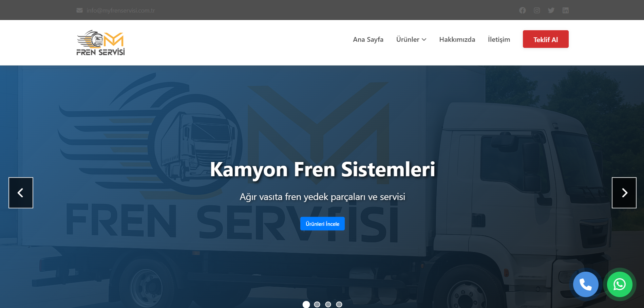Click the Twitter icon in the top bar
Screen dimensions: 644x308
click(551, 10)
